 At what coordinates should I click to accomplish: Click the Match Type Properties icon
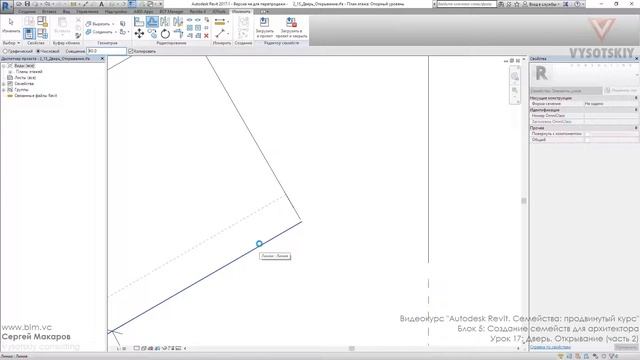78,36
